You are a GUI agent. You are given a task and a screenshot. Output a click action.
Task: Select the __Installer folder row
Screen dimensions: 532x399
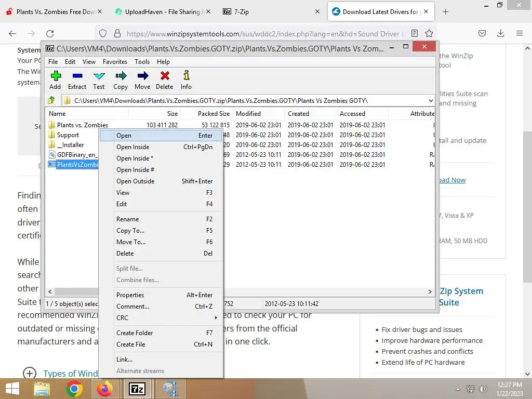point(70,145)
